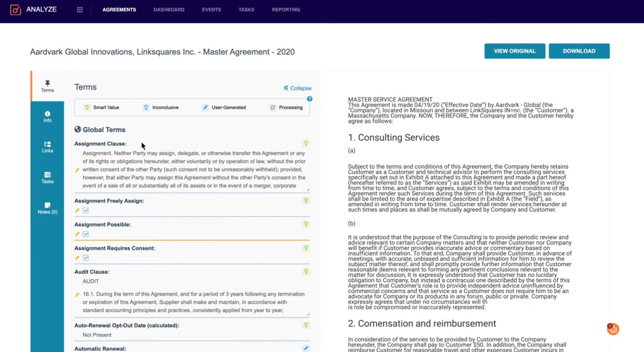
Task: Click the Inconclusive legend icon
Action: click(146, 108)
